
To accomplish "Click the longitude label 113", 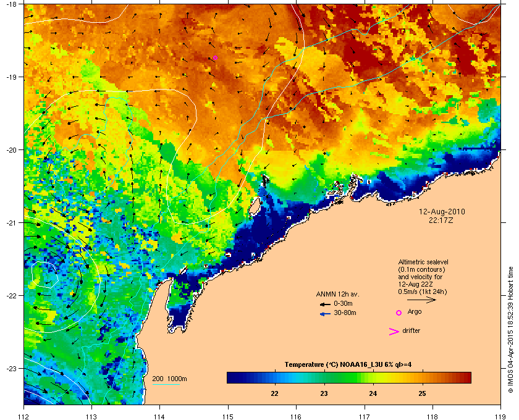I will (x=91, y=417).
